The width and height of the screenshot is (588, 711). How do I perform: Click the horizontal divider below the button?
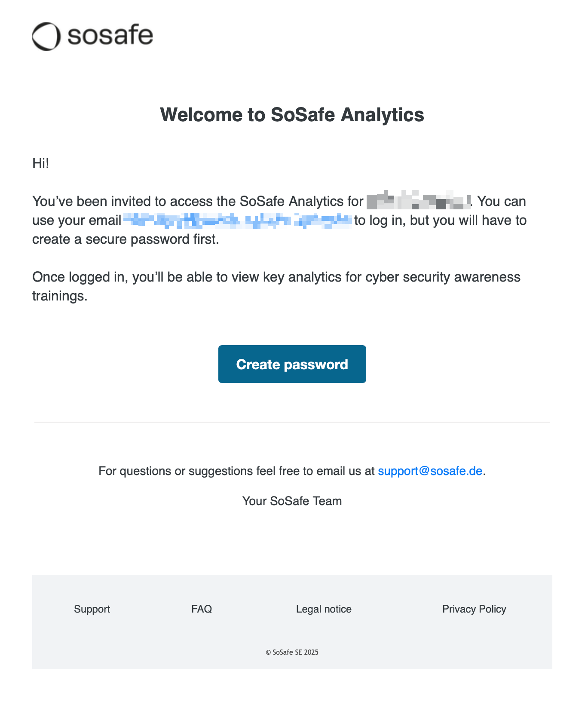pyautogui.click(x=292, y=422)
